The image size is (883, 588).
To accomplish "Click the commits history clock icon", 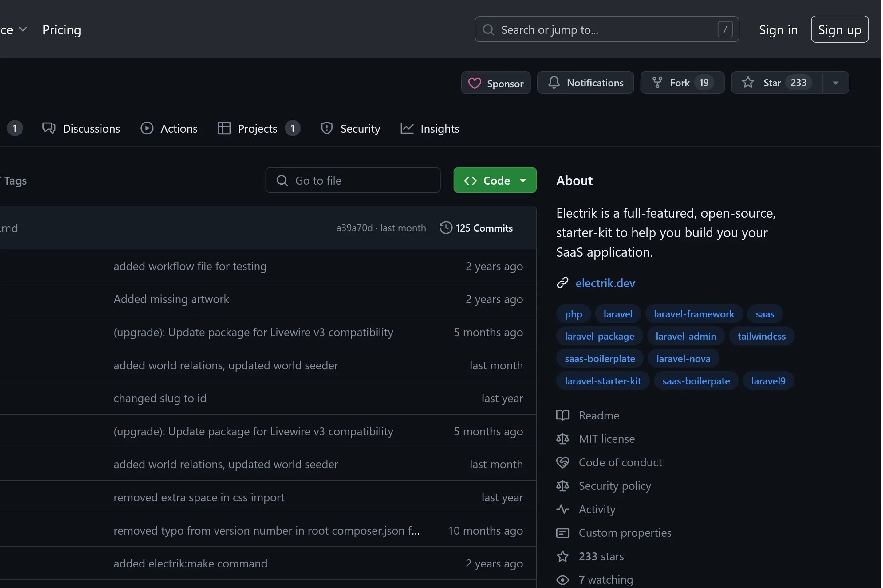I will pos(446,228).
